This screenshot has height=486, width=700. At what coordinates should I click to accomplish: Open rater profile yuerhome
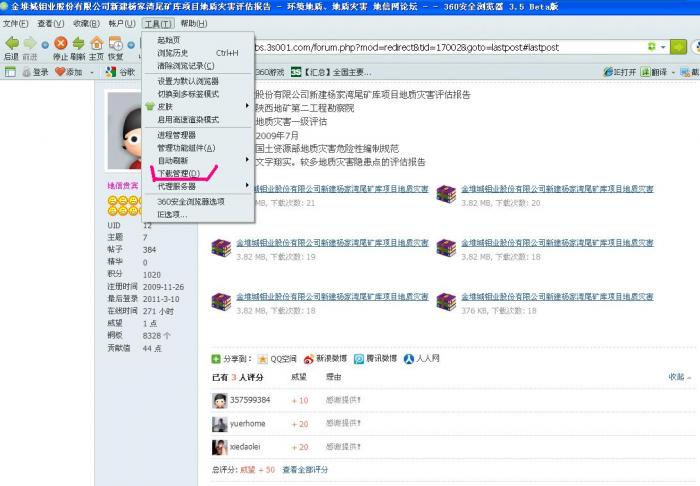click(x=247, y=424)
